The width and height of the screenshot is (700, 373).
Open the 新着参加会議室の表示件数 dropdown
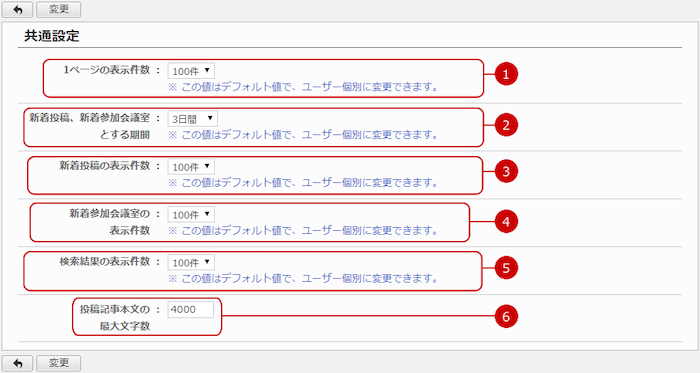click(x=191, y=215)
